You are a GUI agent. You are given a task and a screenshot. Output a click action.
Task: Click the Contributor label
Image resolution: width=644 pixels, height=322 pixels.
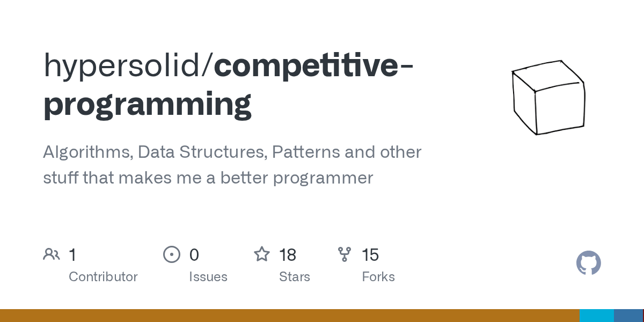coord(103,277)
